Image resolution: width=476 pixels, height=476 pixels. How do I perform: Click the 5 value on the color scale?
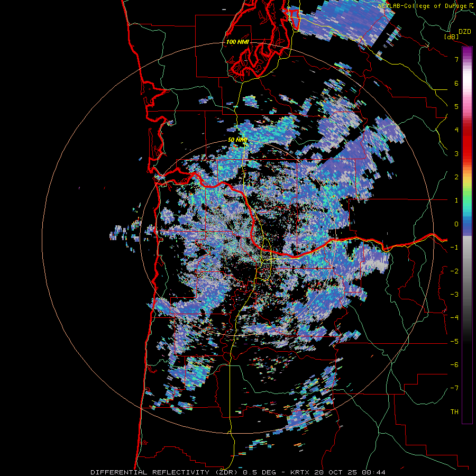pos(456,106)
